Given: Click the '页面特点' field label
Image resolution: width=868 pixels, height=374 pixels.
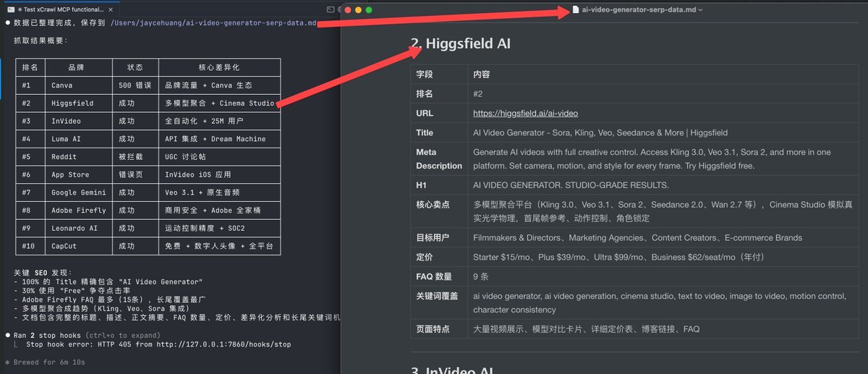Looking at the screenshot, I should point(433,329).
